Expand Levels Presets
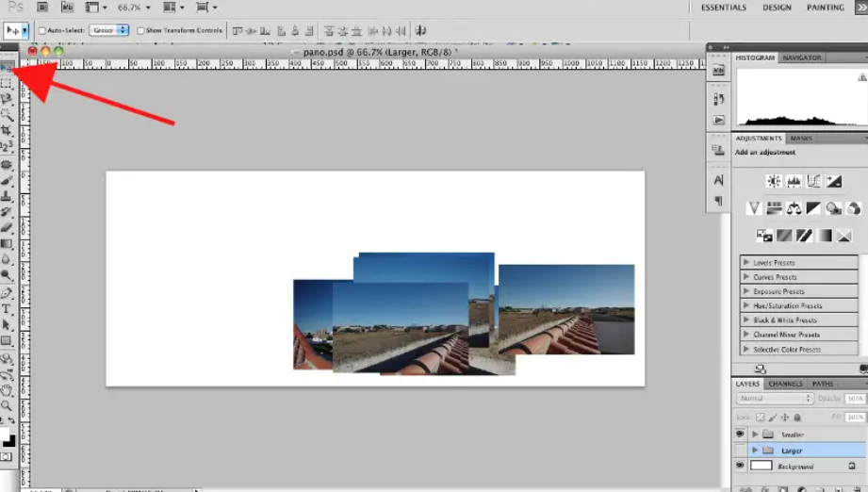 tap(746, 262)
